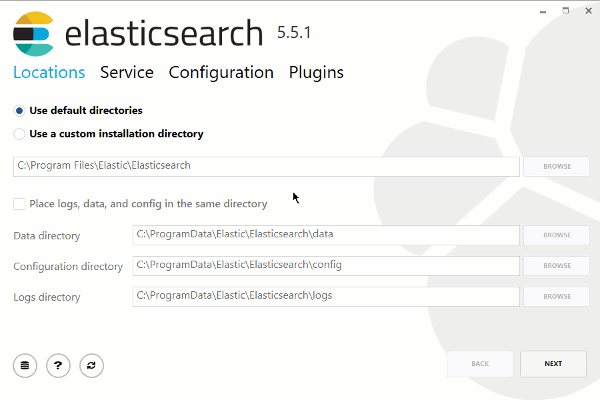
Task: Open help via question mark icon
Action: point(58,365)
